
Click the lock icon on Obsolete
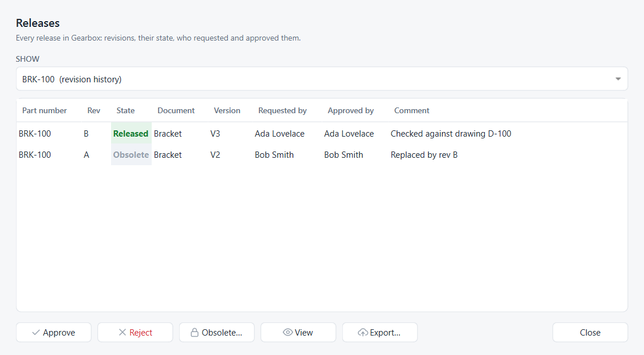[195, 333]
